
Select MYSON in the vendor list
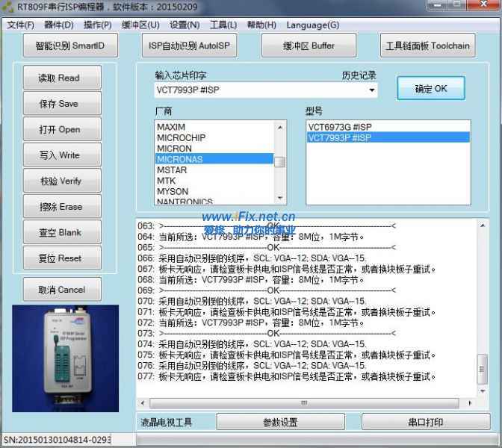214,191
